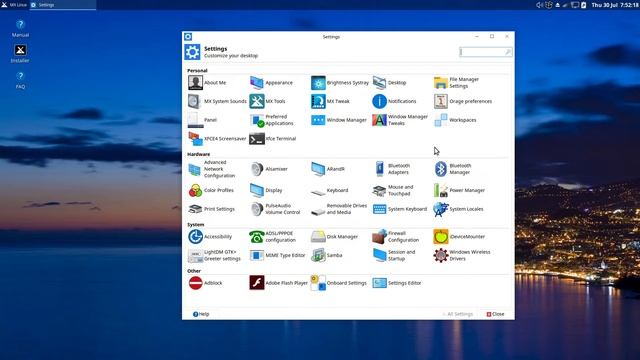
Task: Open Disk Manager
Action: tap(334, 237)
